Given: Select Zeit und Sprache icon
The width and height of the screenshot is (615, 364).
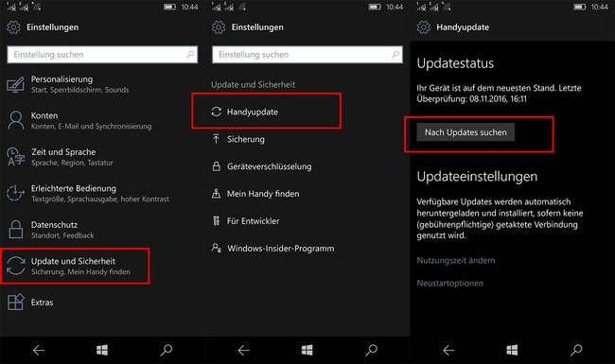Looking at the screenshot, I should [15, 157].
